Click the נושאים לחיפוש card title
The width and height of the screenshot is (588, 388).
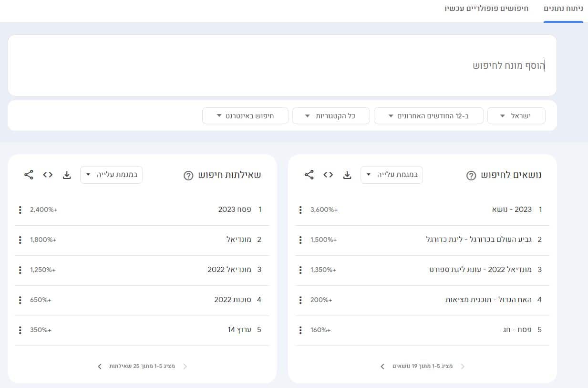510,175
